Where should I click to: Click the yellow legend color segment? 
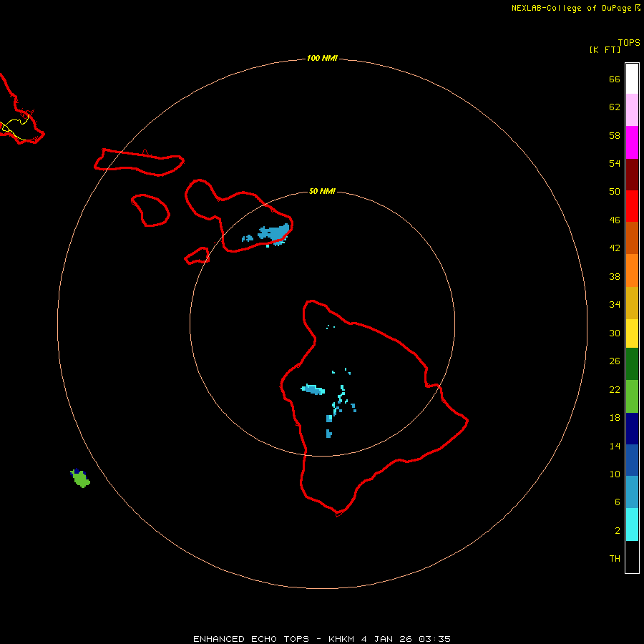632,333
